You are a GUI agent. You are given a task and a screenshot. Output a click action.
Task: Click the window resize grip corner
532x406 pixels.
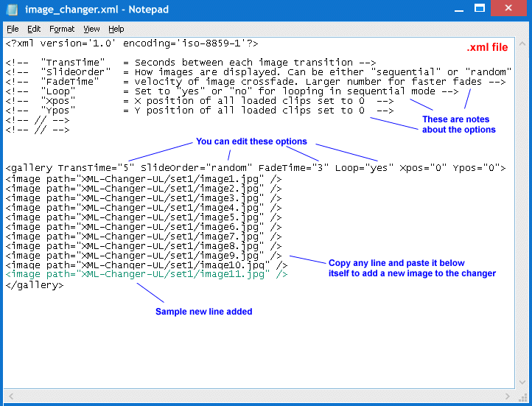(x=523, y=397)
